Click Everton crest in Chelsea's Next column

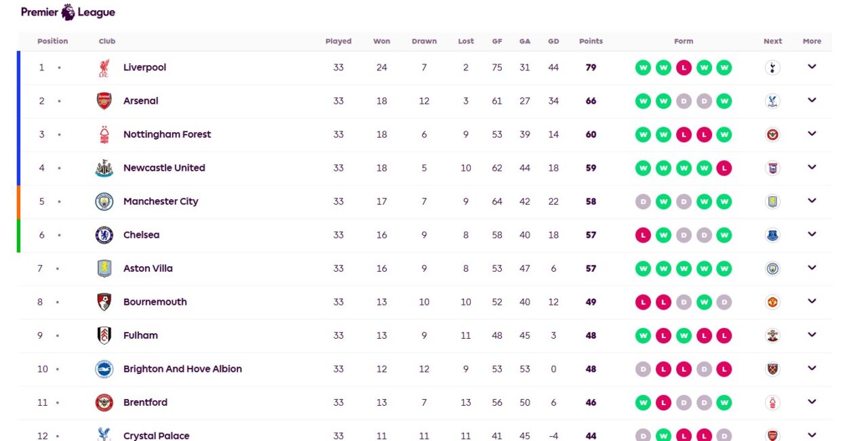[x=772, y=235]
